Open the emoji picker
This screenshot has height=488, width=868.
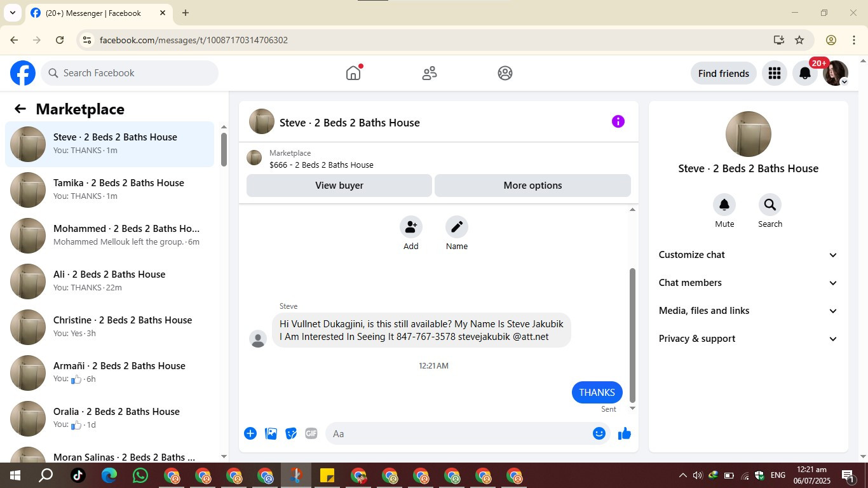(x=599, y=433)
